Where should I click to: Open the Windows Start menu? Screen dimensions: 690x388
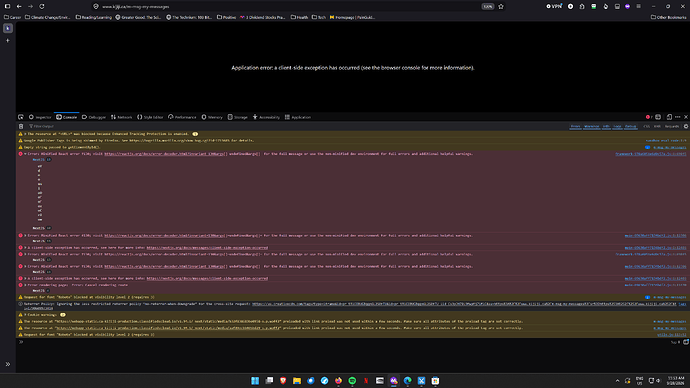click(255, 381)
